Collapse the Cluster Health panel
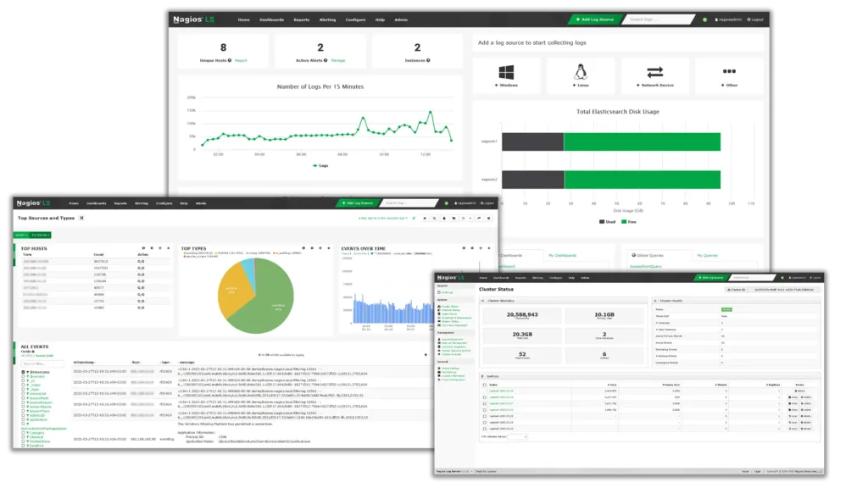 tap(655, 301)
